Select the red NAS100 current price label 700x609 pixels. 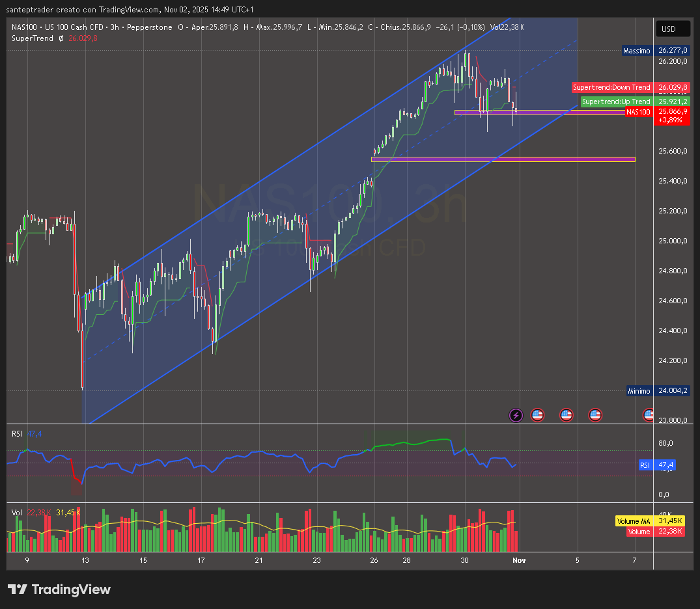[x=638, y=112]
